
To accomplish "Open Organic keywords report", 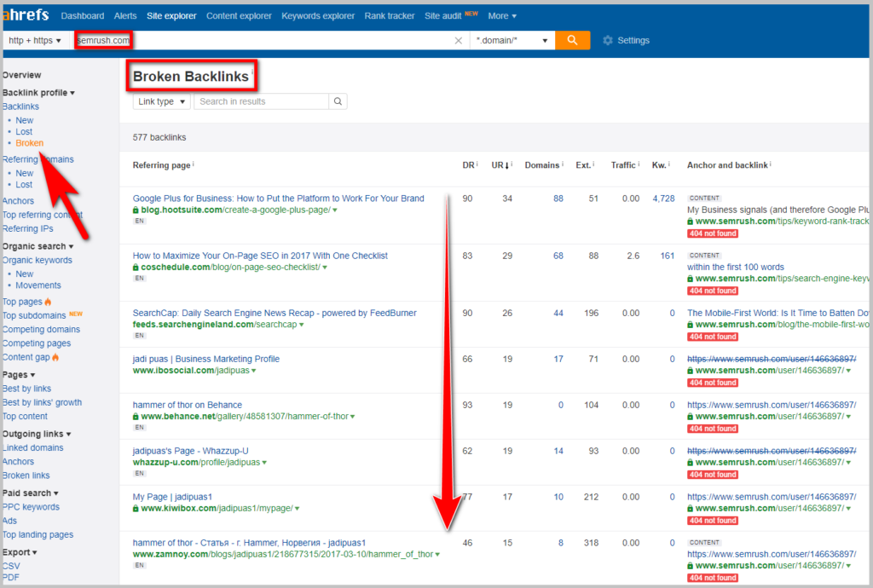I will coord(38,260).
